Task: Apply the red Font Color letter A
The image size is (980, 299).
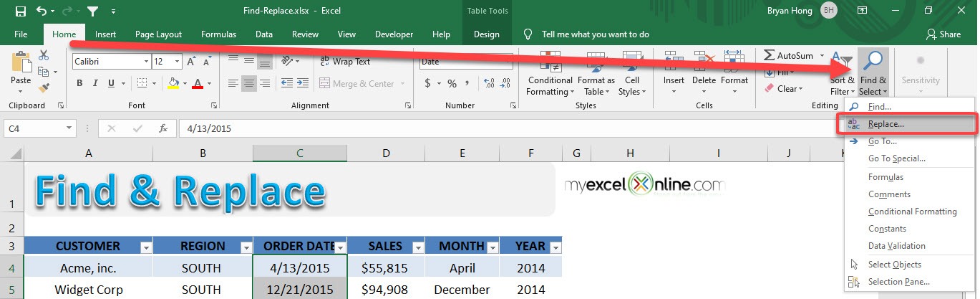Action: (198, 83)
